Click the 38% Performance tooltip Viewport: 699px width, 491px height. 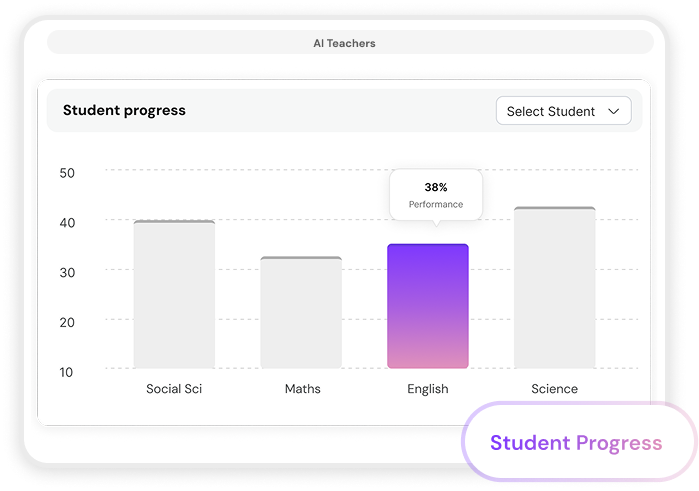(436, 195)
